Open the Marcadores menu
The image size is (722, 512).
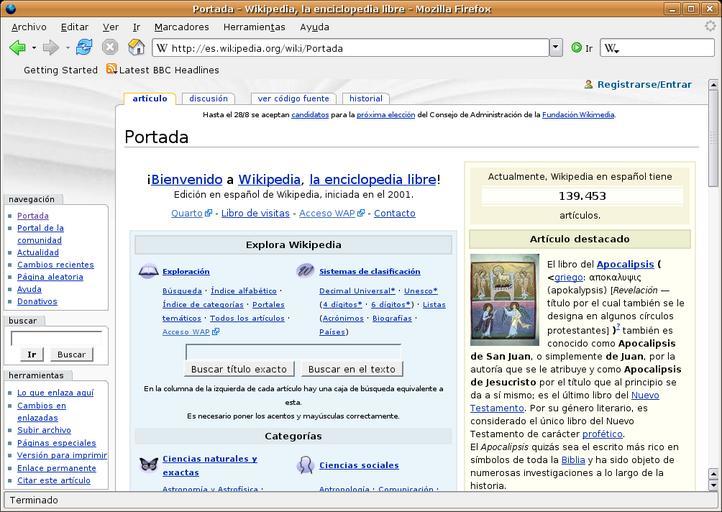tap(181, 27)
